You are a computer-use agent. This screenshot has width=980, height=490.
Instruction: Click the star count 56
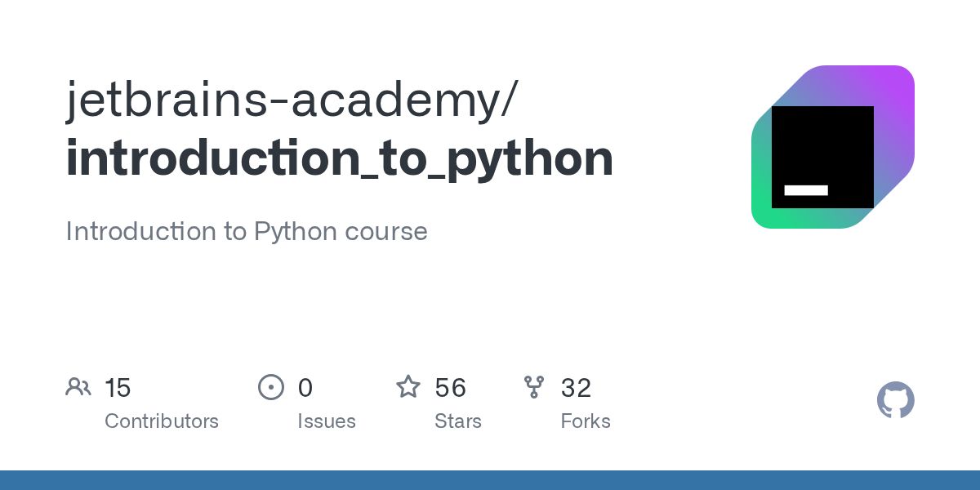pos(451,388)
